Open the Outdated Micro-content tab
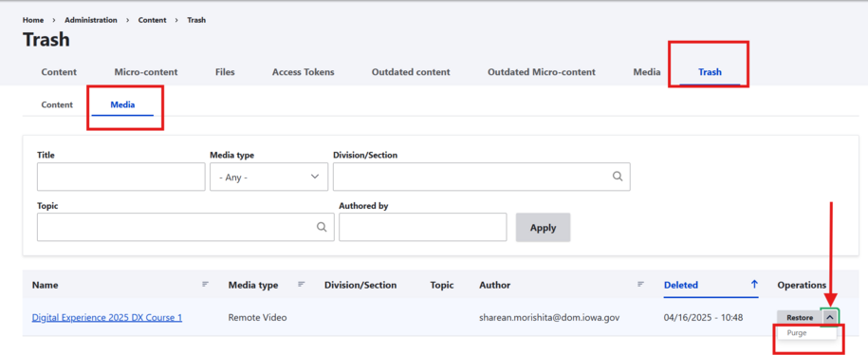 [542, 72]
